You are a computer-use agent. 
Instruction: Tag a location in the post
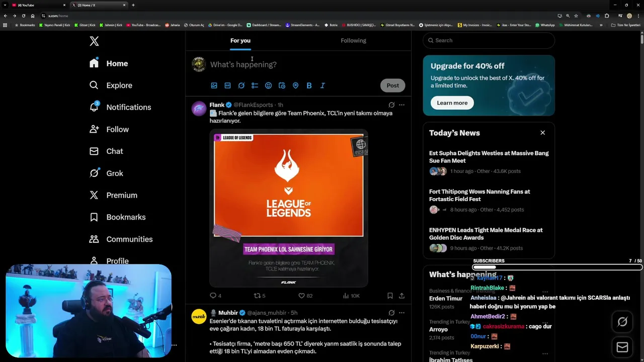click(x=295, y=85)
